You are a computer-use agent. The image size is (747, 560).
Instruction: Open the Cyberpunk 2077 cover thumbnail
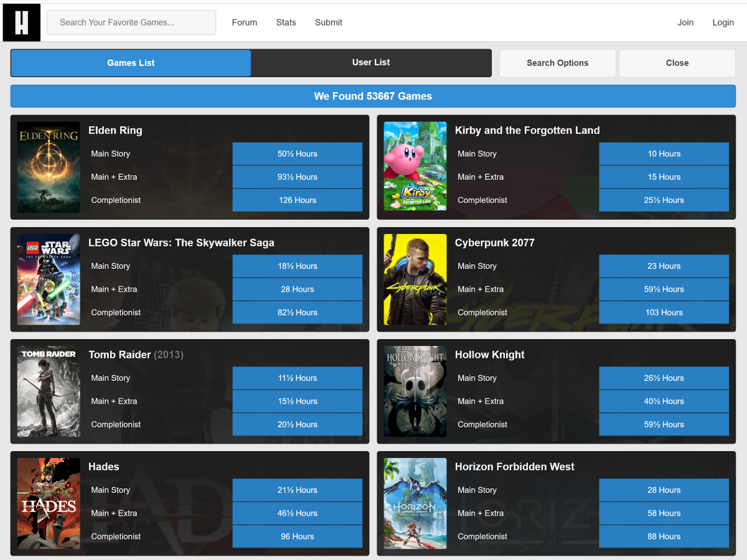point(415,279)
